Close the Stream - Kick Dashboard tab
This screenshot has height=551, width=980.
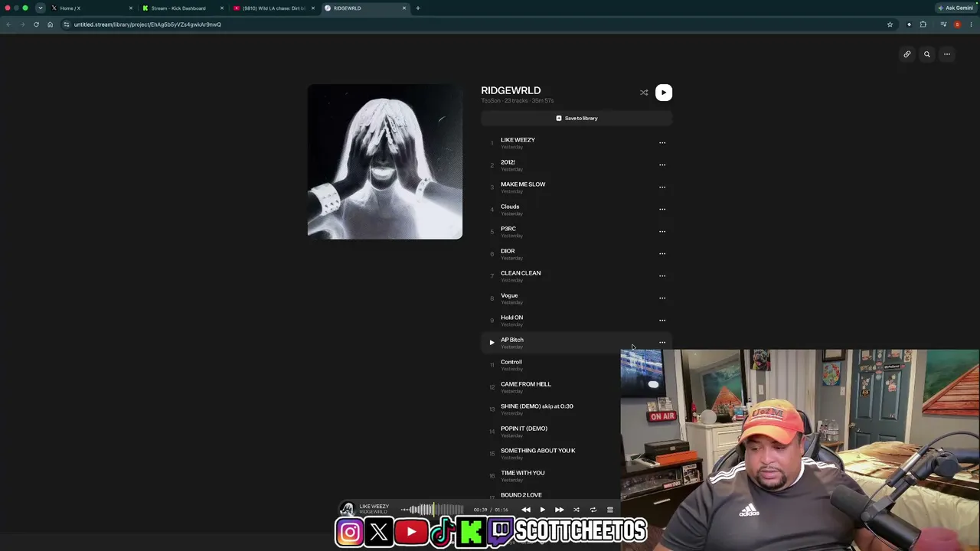point(222,8)
